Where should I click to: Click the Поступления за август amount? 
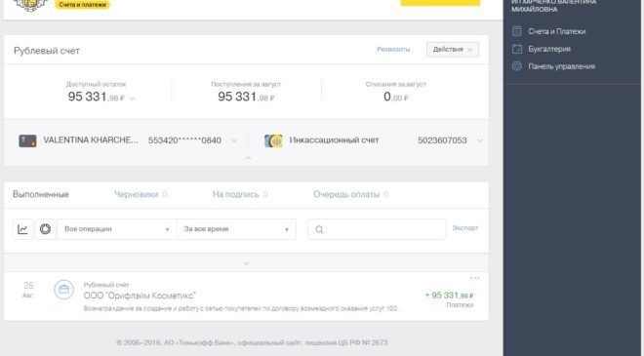click(x=246, y=97)
